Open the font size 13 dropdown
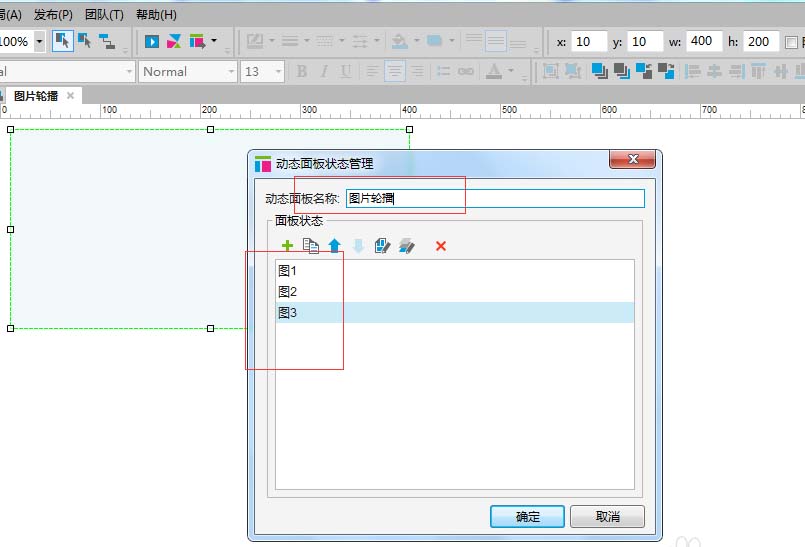 (278, 71)
